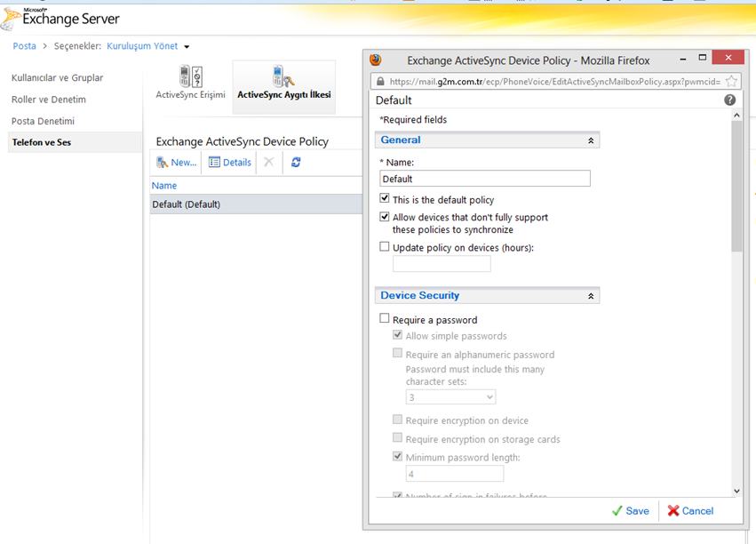Uncheck 'Allow devices that don't fully support' option
Viewport: 756px width, 544px height.
[x=385, y=217]
